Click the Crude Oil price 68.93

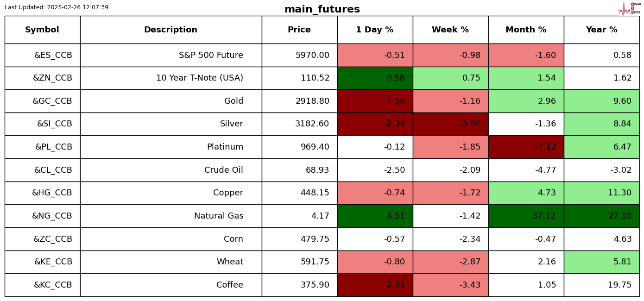tap(317, 170)
